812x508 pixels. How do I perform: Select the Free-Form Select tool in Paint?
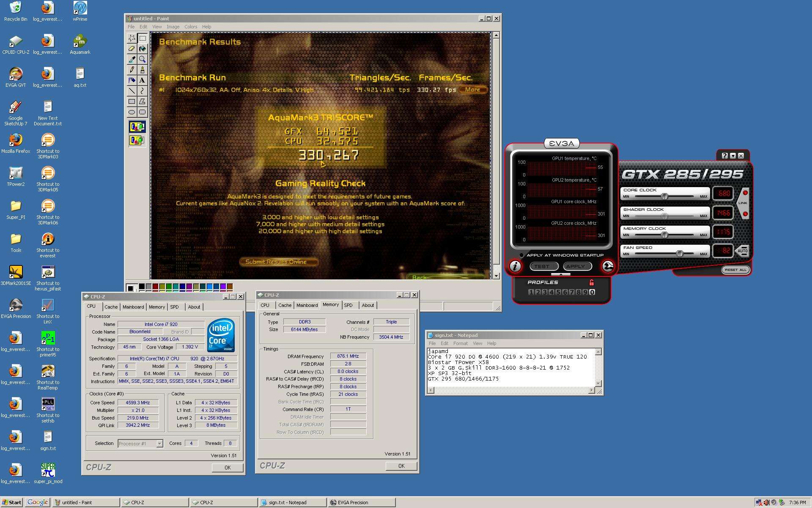[x=132, y=38]
